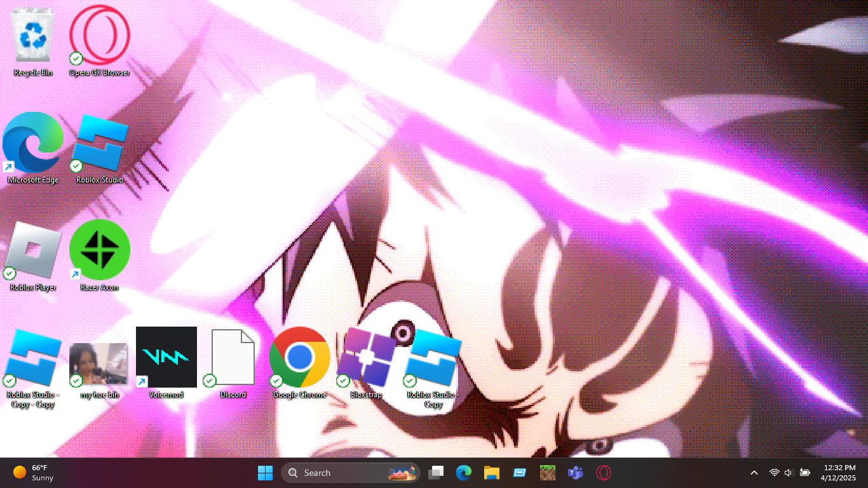Click the battery status icon
The height and width of the screenshot is (488, 868).
(804, 473)
